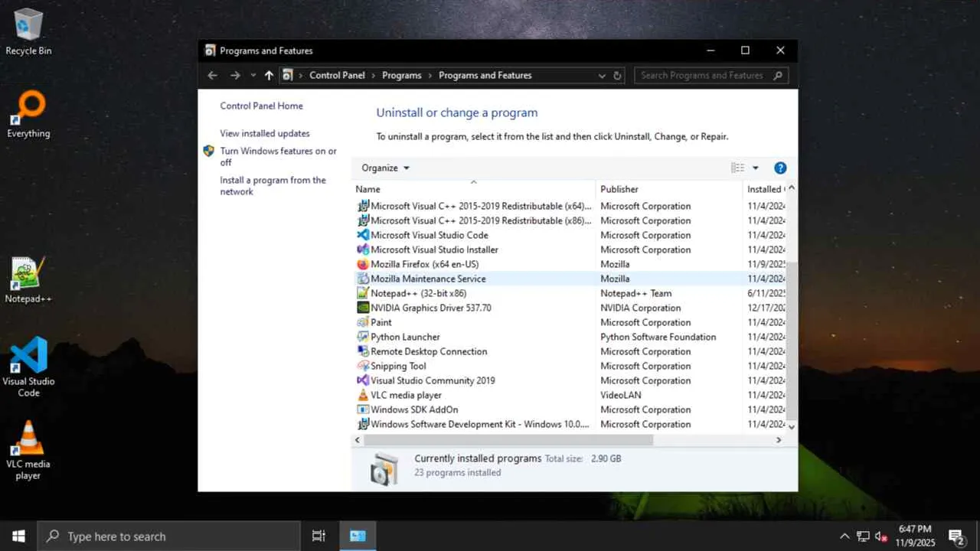Click the Snipping Tool icon
The height and width of the screenshot is (551, 980).
point(363,366)
